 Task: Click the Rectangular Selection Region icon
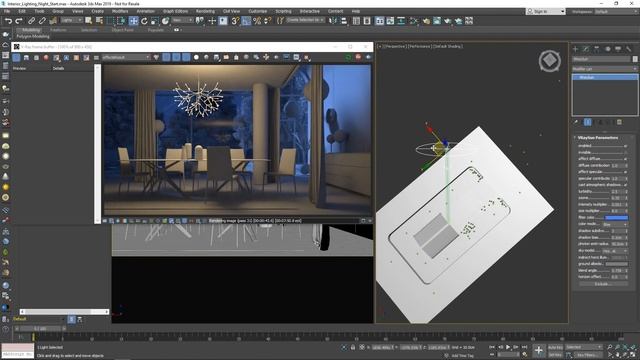[x=110, y=21]
